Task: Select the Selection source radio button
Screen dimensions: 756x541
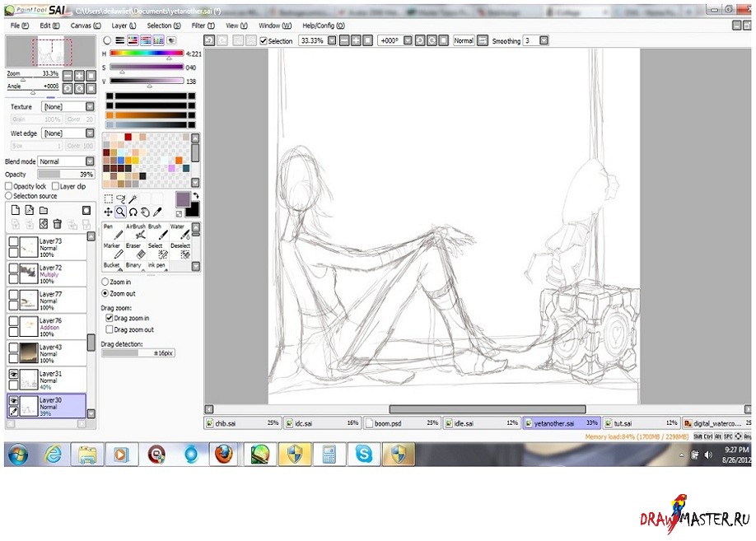Action: pos(9,196)
